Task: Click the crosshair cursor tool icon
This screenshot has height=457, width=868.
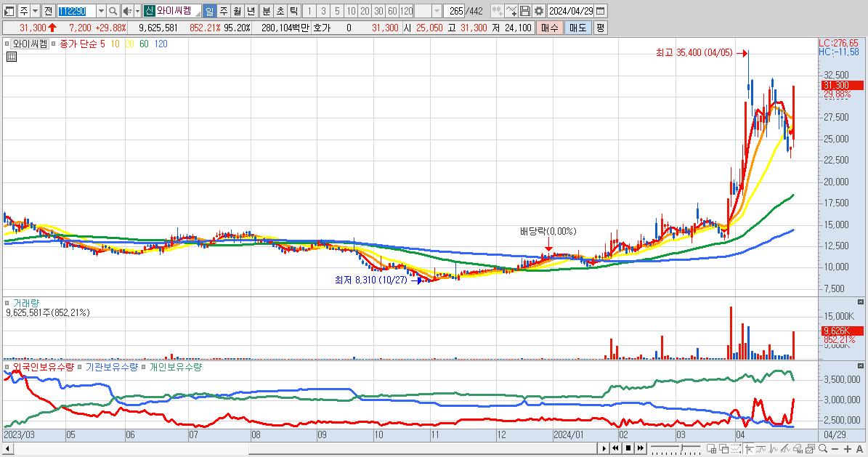Action: coord(749,448)
